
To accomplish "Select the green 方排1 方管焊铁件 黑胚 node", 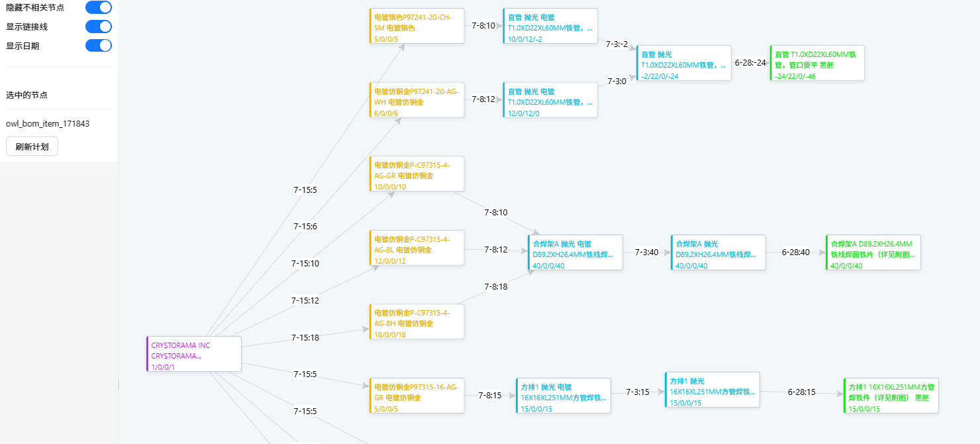I will pos(891,396).
